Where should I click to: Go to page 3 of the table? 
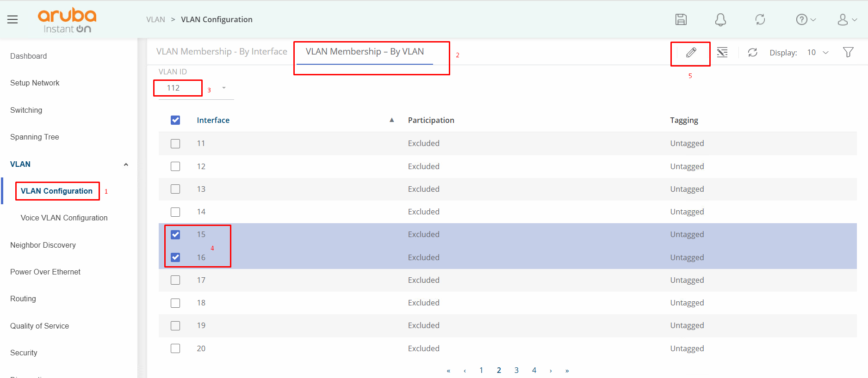coord(516,370)
